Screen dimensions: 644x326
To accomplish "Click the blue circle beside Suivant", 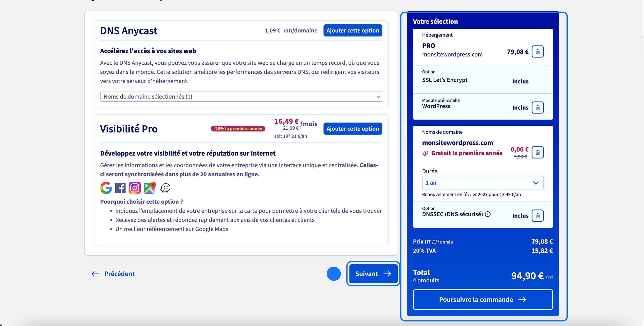I will pyautogui.click(x=334, y=274).
